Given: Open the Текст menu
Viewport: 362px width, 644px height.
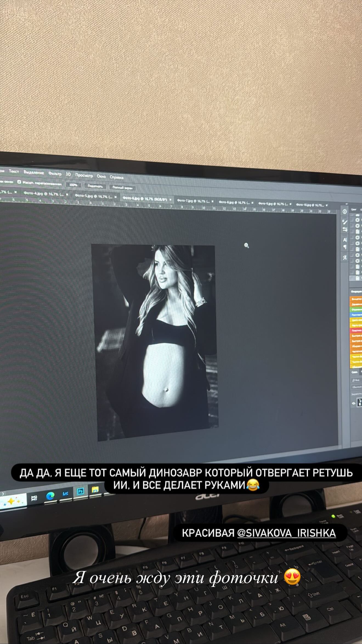Looking at the screenshot, I should [14, 171].
